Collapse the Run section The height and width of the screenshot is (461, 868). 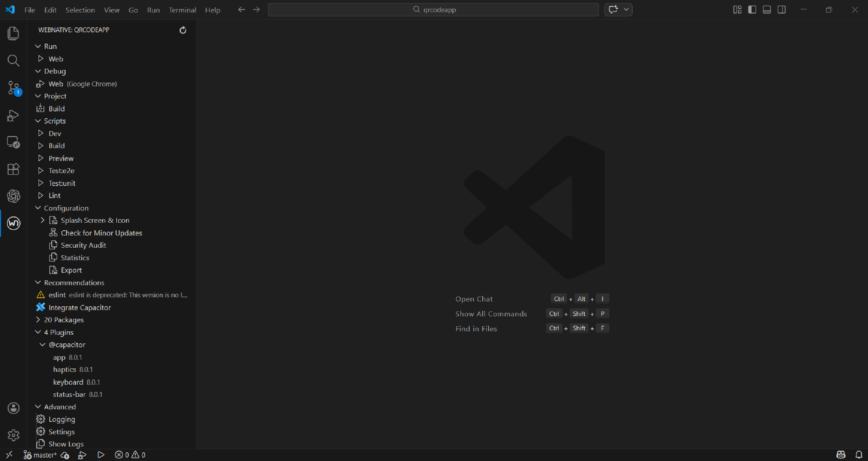point(38,46)
